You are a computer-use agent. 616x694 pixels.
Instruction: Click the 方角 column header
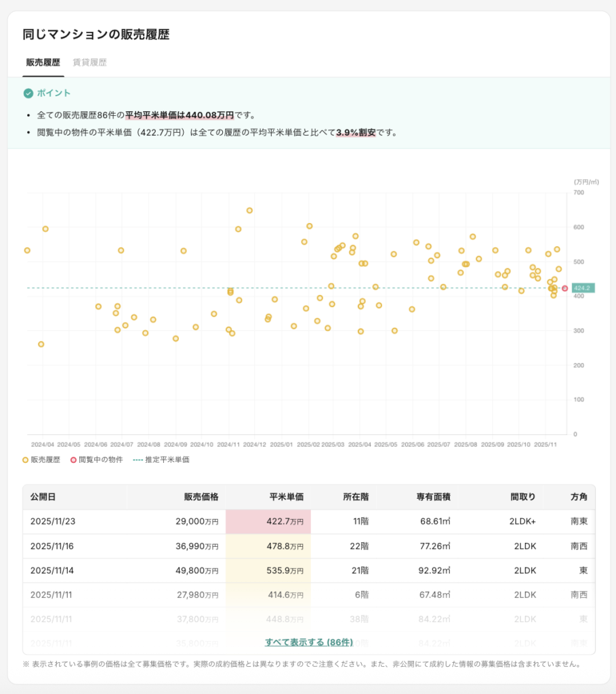[578, 497]
